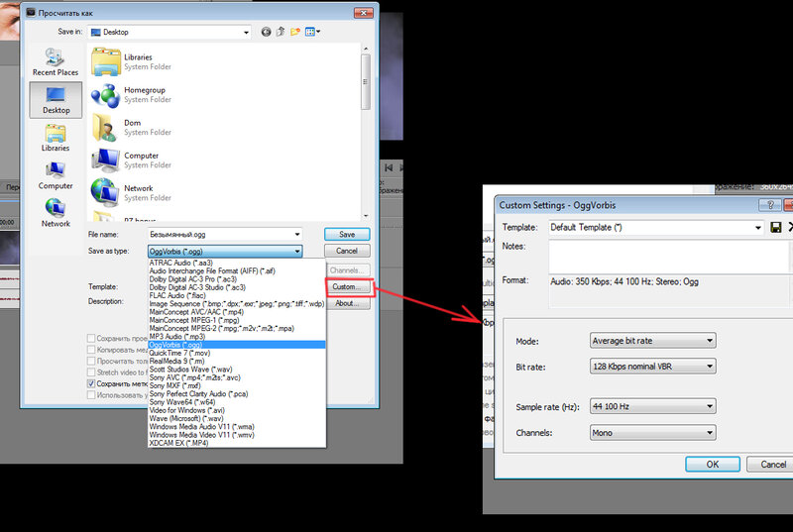Image resolution: width=793 pixels, height=532 pixels.
Task: Click the File name input field
Action: click(x=225, y=235)
